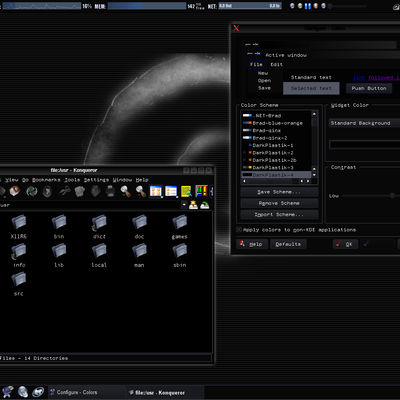Click the Paste icon in Konqueror toolbar
The width and height of the screenshot is (400, 400).
96,191
